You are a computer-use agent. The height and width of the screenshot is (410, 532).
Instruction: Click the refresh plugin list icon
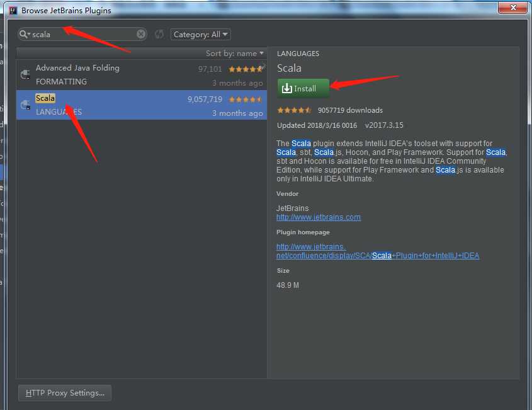click(x=159, y=34)
